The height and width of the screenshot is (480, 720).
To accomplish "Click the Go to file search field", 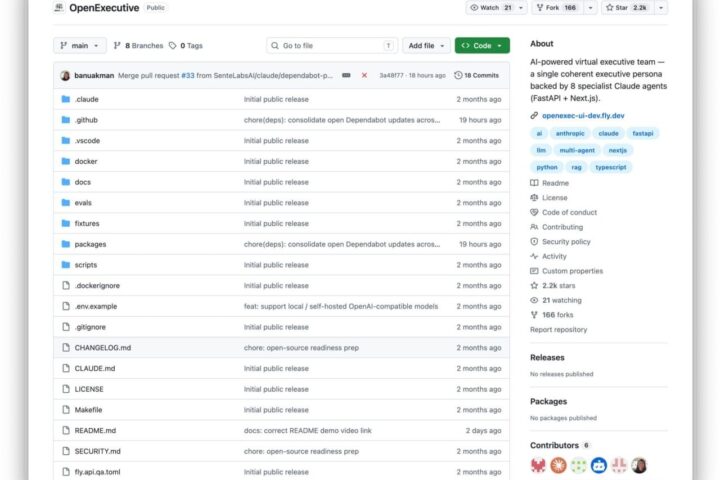I will pyautogui.click(x=332, y=45).
